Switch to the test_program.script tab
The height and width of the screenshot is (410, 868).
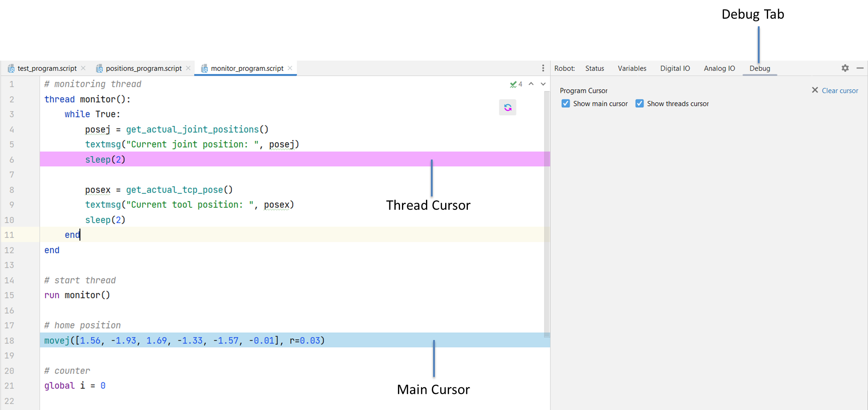[47, 68]
